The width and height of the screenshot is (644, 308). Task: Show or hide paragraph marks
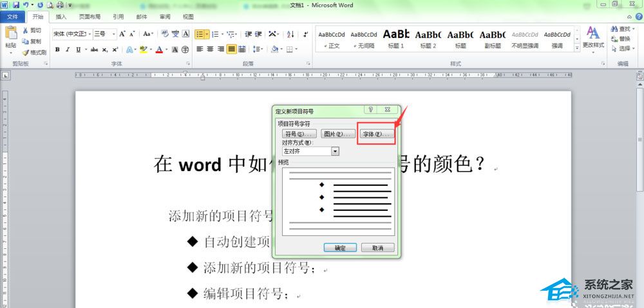pyautogui.click(x=305, y=34)
